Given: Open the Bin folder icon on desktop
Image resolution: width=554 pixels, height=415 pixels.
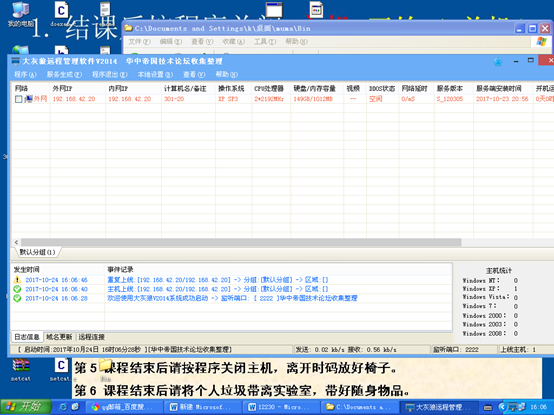Looking at the screenshot, I should click(x=105, y=369).
